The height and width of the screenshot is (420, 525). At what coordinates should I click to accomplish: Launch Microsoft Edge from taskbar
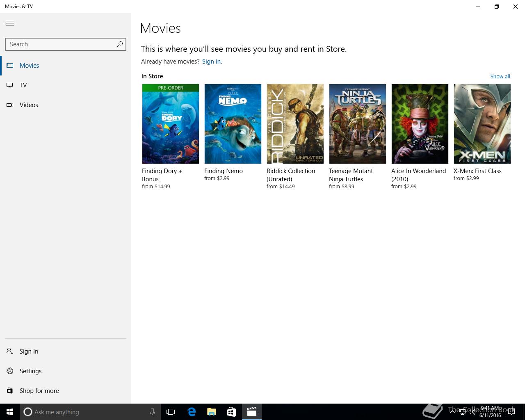[192, 412]
